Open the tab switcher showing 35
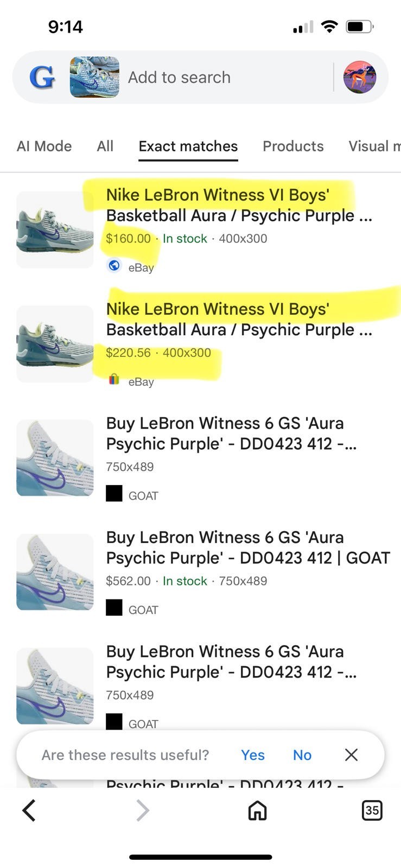The width and height of the screenshot is (401, 868). click(372, 810)
